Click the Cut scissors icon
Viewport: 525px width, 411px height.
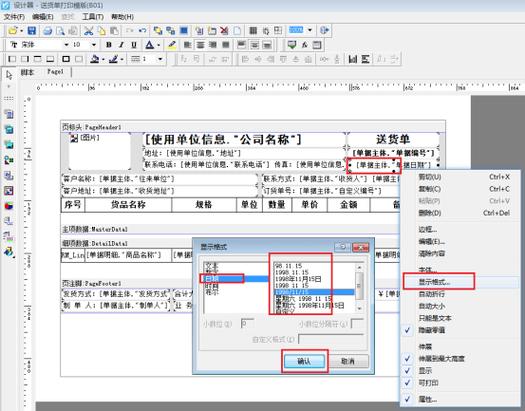(x=88, y=31)
